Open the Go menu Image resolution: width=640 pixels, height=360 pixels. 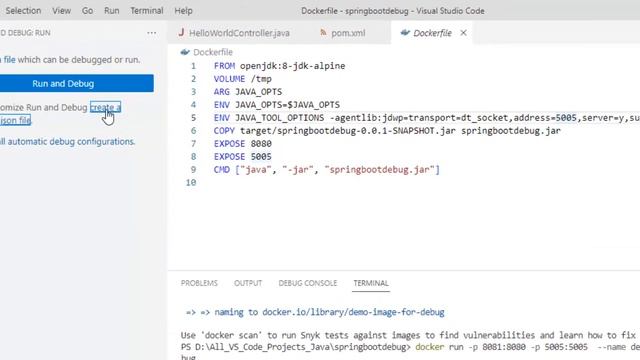pyautogui.click(x=87, y=11)
